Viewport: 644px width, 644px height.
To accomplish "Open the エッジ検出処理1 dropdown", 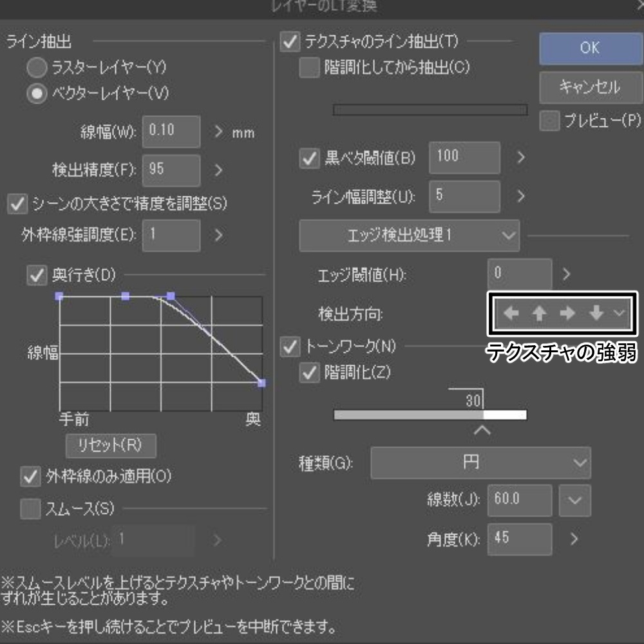I will [409, 236].
